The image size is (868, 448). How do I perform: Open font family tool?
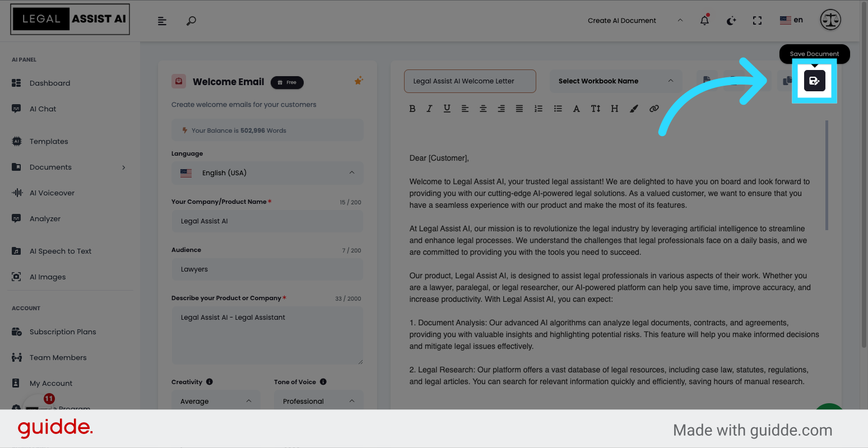tap(576, 109)
